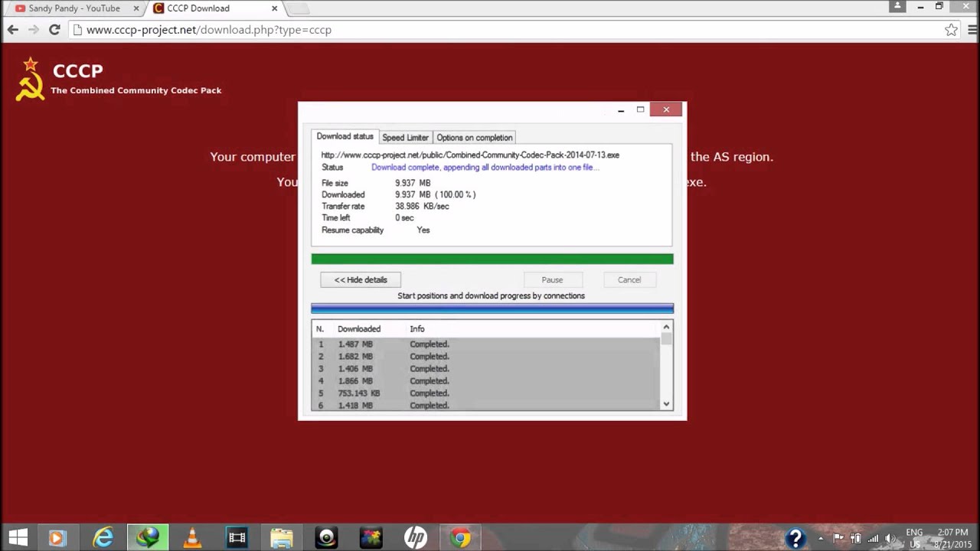Open the Action Center flag icon

(838, 538)
